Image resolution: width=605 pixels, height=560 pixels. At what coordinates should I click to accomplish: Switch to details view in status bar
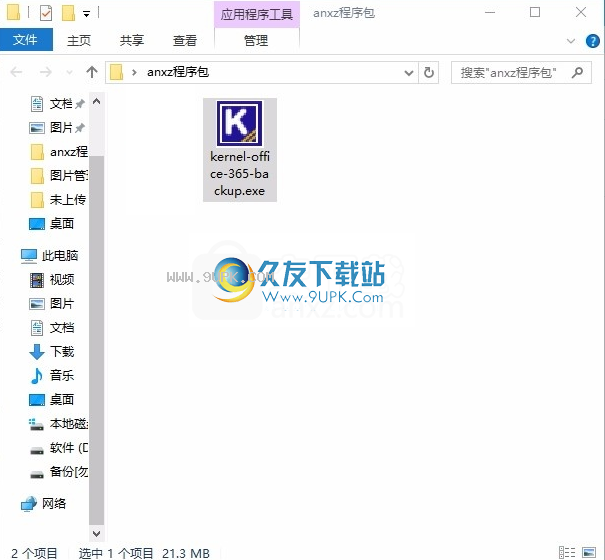567,553
